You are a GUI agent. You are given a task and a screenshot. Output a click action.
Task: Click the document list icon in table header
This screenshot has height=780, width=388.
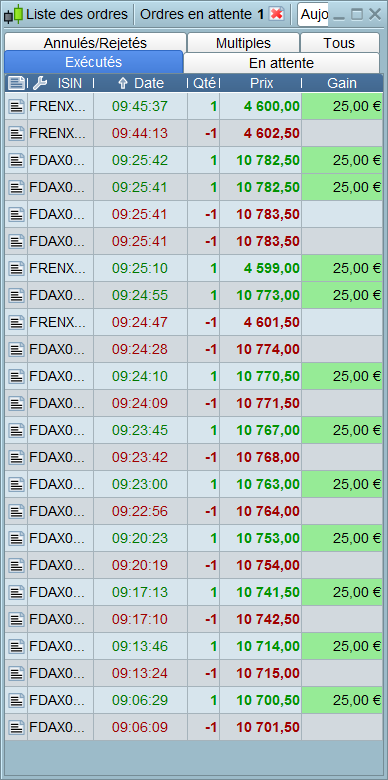pyautogui.click(x=16, y=83)
